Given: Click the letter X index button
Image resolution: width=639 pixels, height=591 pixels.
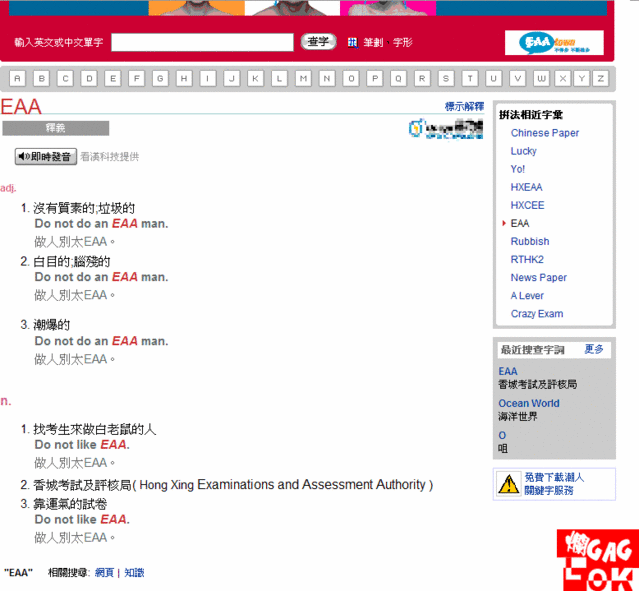Looking at the screenshot, I should click(563, 78).
